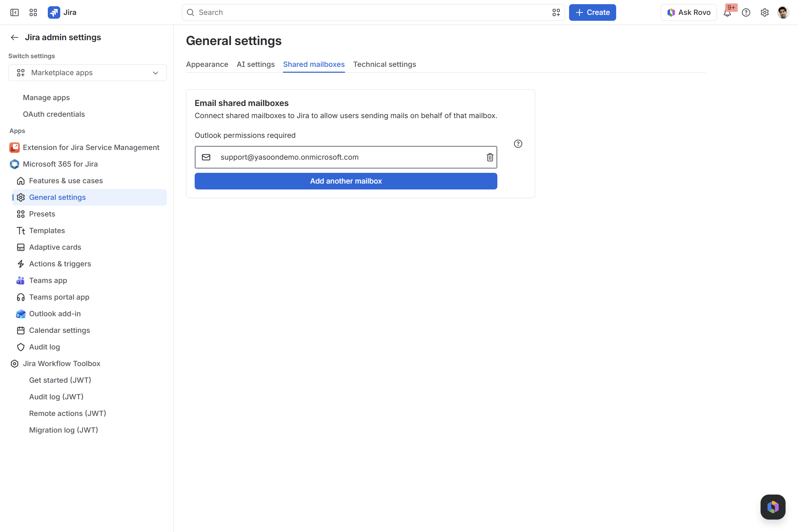
Task: Collapse the sidebar panel icon
Action: tap(15, 12)
